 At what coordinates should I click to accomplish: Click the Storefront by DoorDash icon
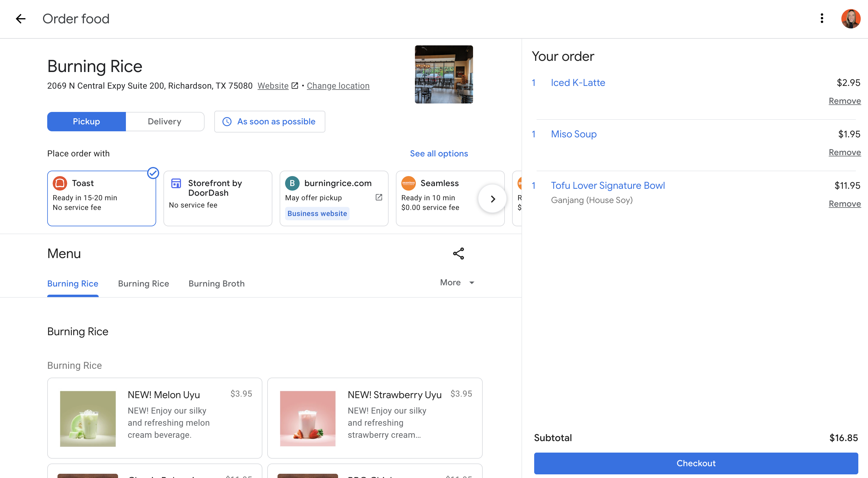(x=176, y=183)
